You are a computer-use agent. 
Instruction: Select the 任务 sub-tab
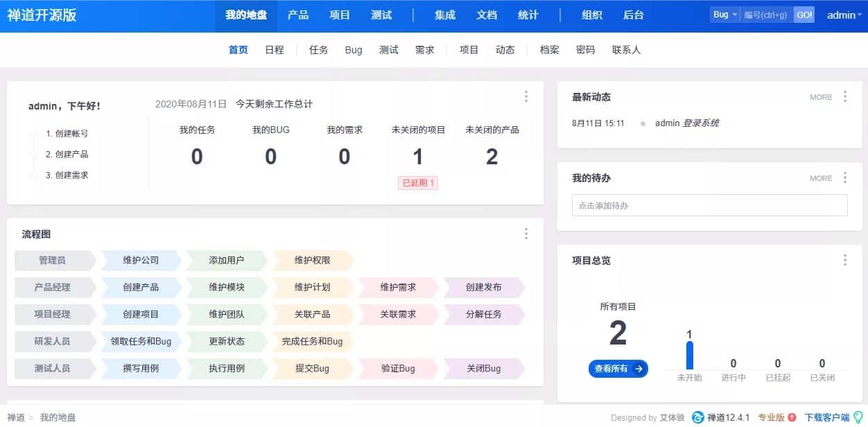coord(319,50)
